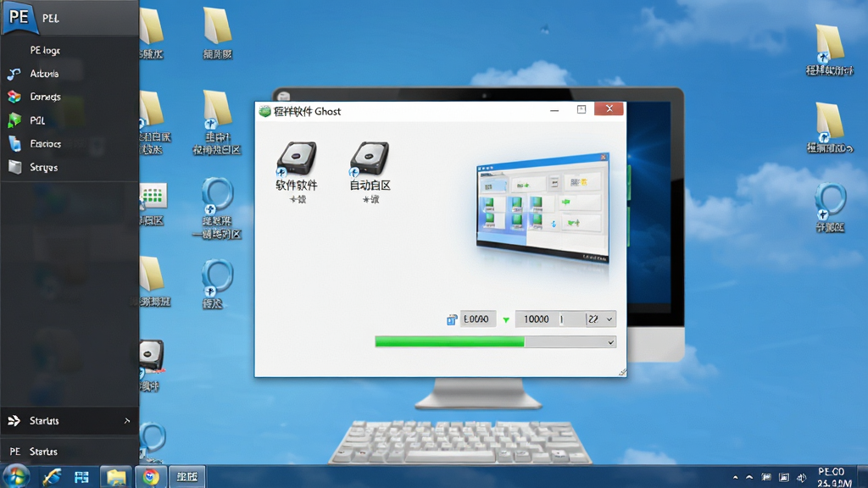Click the E0090 input field
This screenshot has width=868, height=488.
click(477, 319)
